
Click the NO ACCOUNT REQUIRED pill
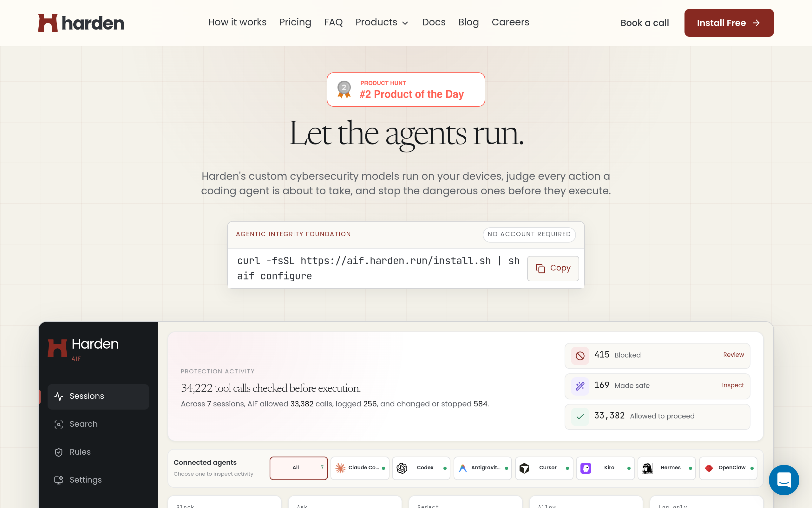[x=529, y=235]
